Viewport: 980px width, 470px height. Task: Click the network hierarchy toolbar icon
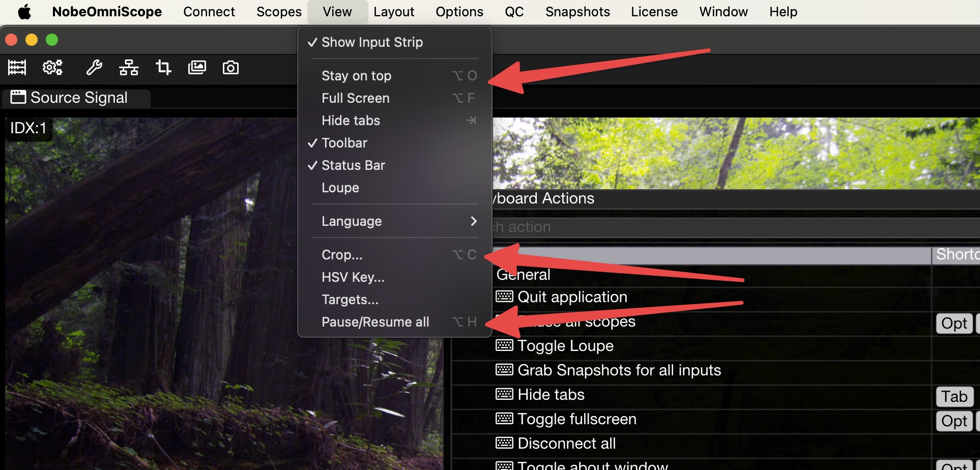tap(129, 67)
